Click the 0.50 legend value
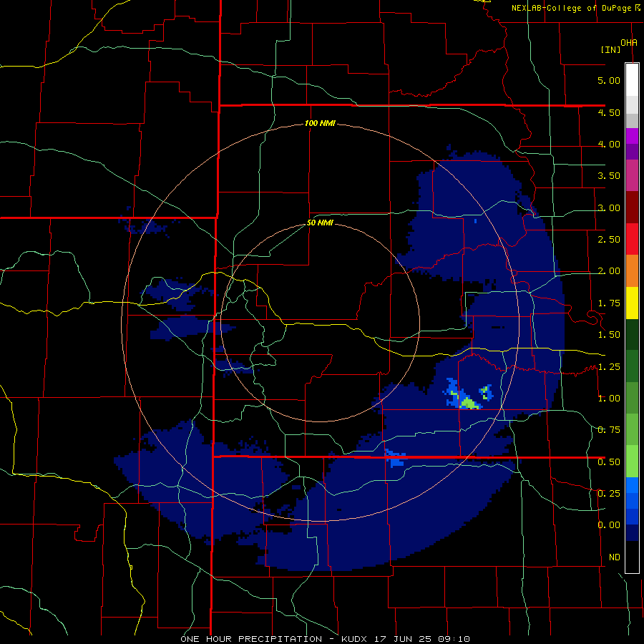 click(609, 462)
